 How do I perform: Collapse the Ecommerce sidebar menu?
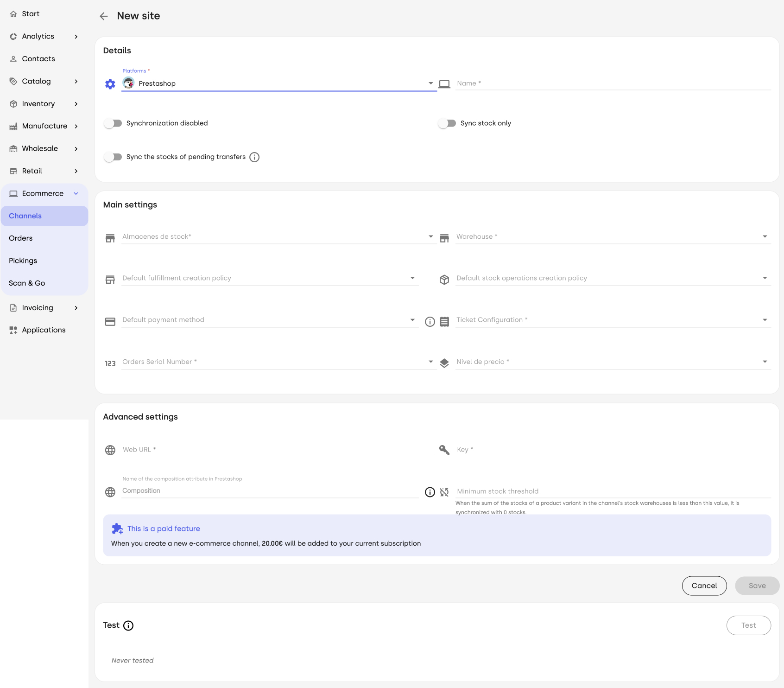click(44, 193)
